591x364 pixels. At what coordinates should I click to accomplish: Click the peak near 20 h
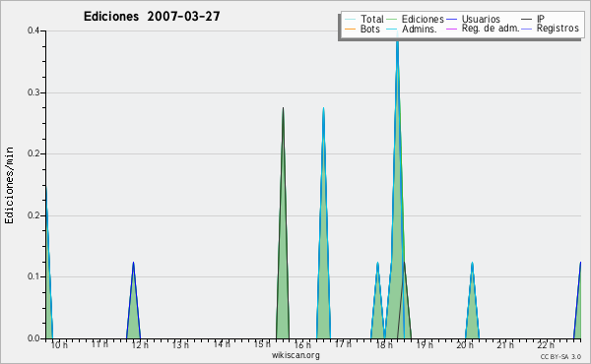(x=472, y=263)
